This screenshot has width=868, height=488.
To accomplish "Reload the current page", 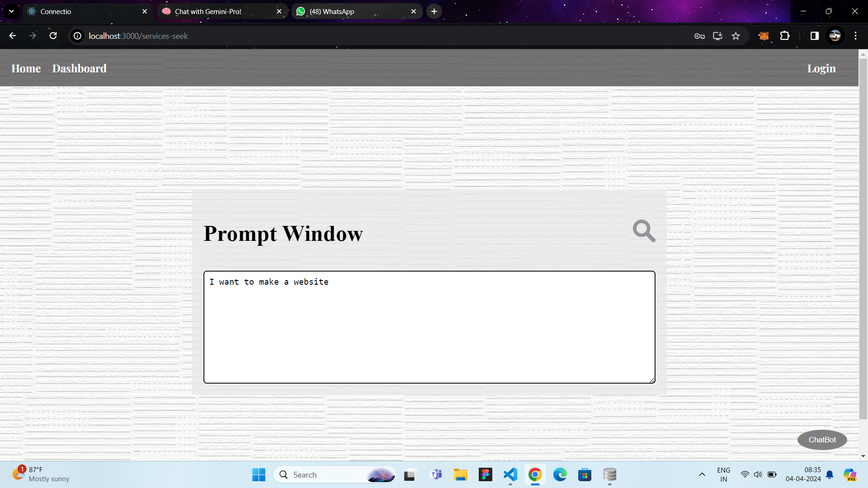I will click(53, 36).
